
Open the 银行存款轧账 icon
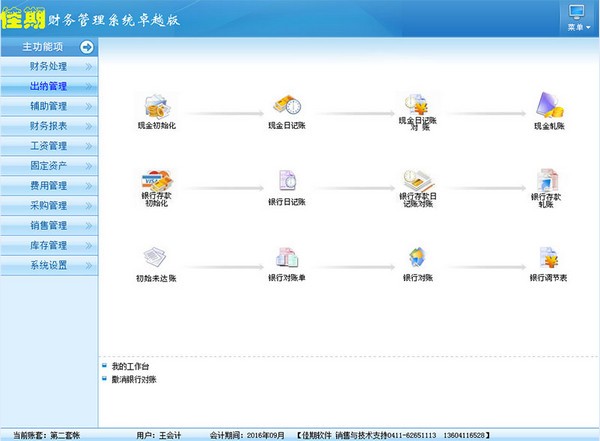(547, 180)
